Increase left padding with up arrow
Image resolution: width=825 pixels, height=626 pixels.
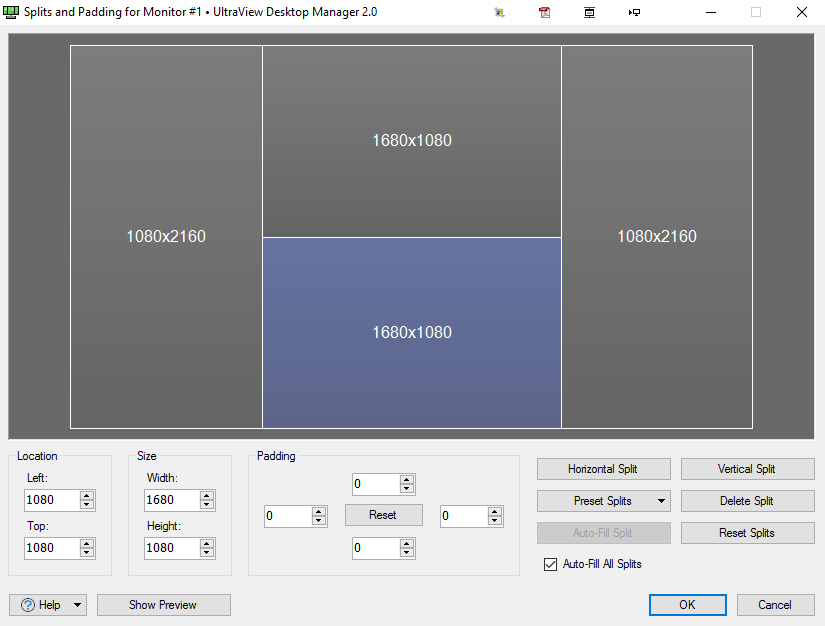coord(318,511)
